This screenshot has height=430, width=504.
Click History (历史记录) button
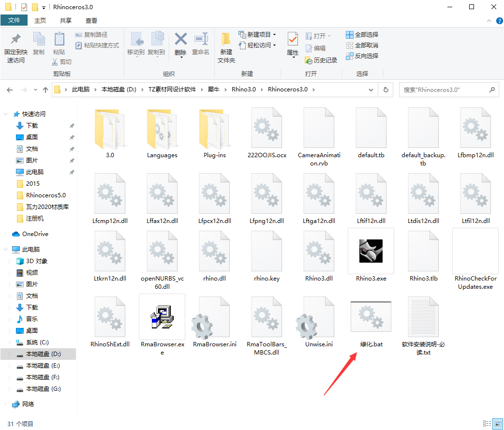(321, 60)
